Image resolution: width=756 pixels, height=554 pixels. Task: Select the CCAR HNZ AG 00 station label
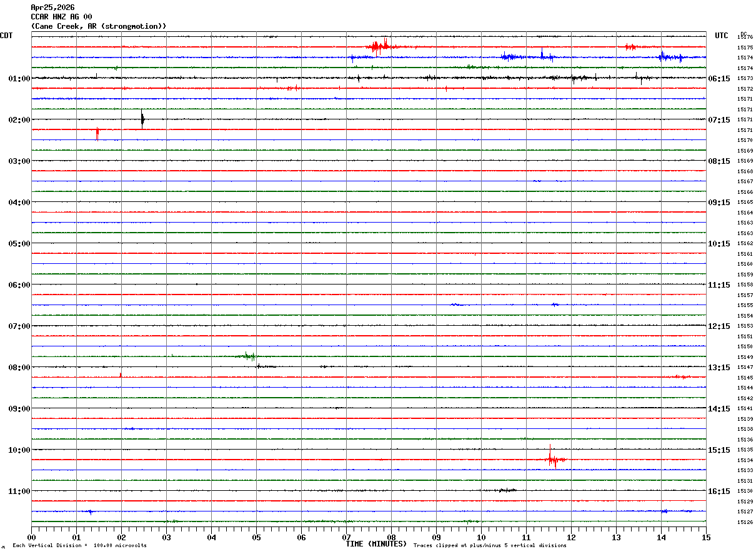coord(61,17)
